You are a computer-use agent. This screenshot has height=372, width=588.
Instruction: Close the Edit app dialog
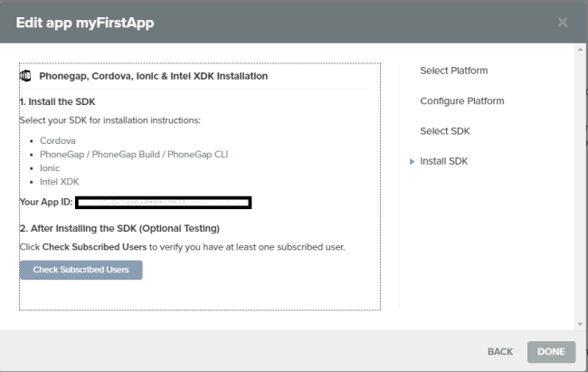coord(563,22)
